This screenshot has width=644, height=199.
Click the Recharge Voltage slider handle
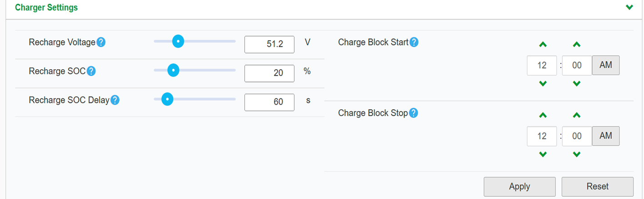[178, 41]
